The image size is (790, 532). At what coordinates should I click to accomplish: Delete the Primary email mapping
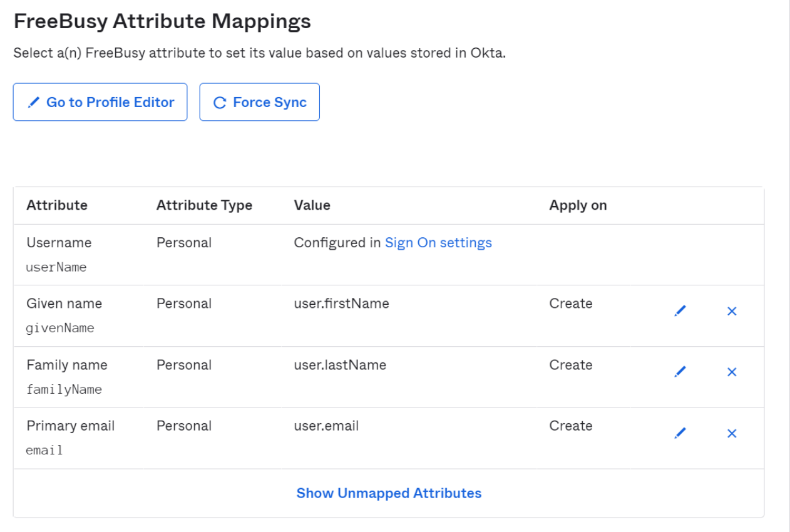(732, 433)
